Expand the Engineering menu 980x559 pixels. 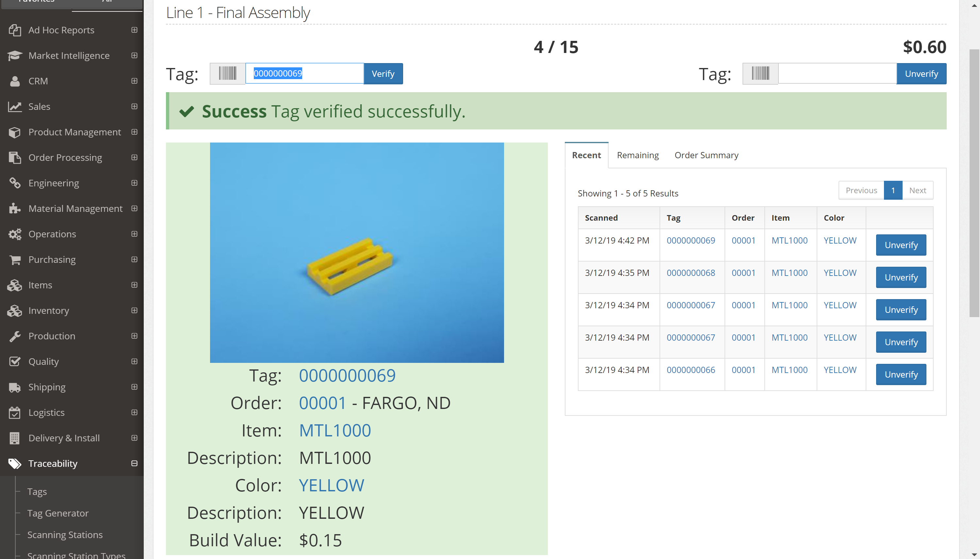click(x=134, y=183)
